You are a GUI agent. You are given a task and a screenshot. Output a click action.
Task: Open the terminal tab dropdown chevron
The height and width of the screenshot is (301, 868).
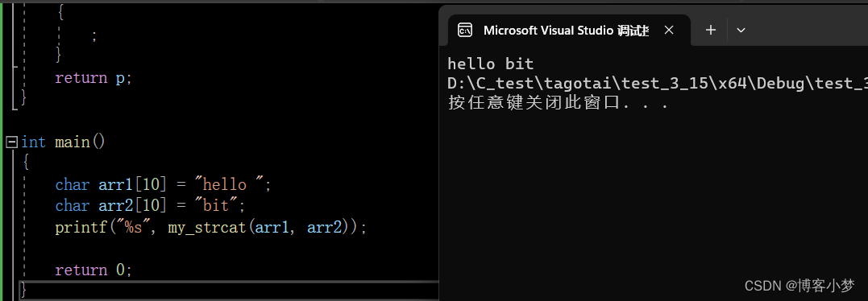coord(741,30)
